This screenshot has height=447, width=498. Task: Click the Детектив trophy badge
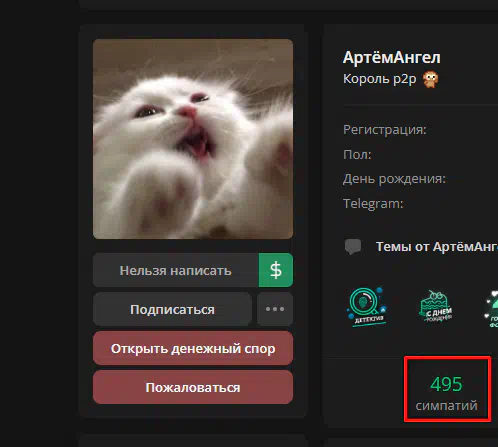(367, 307)
